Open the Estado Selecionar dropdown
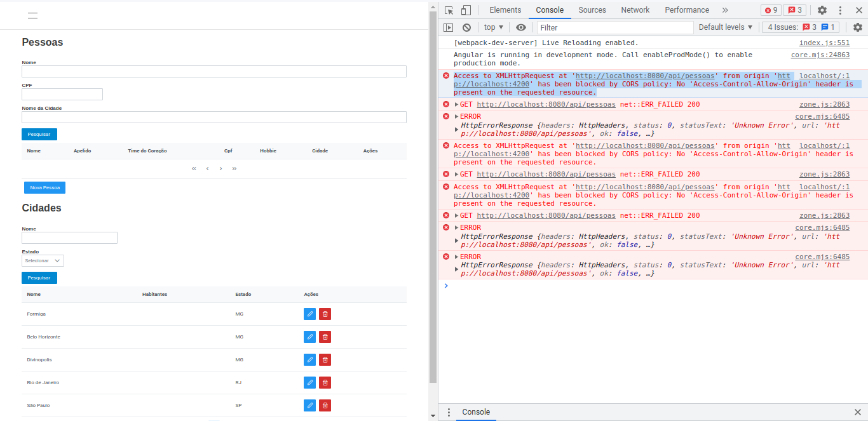Image resolution: width=868 pixels, height=421 pixels. [x=43, y=260]
